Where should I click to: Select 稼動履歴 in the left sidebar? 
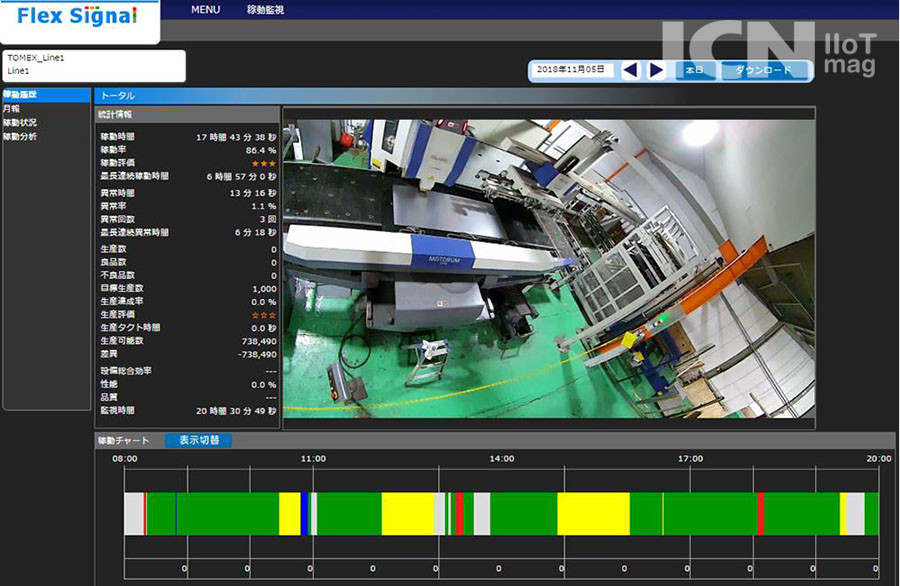(20, 95)
